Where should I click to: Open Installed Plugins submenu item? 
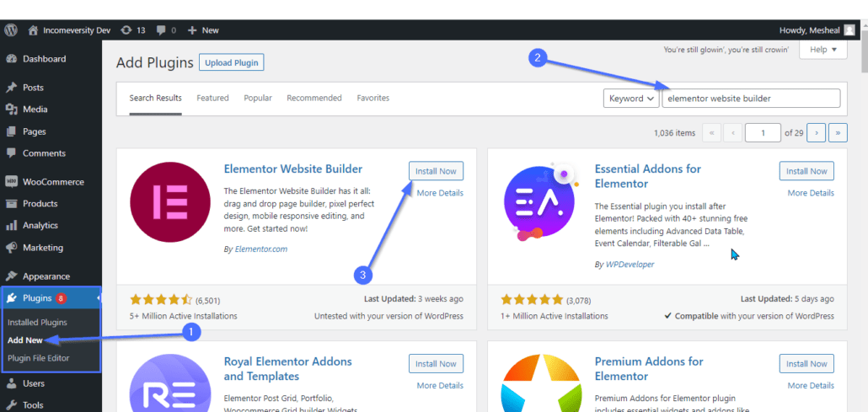coord(37,323)
